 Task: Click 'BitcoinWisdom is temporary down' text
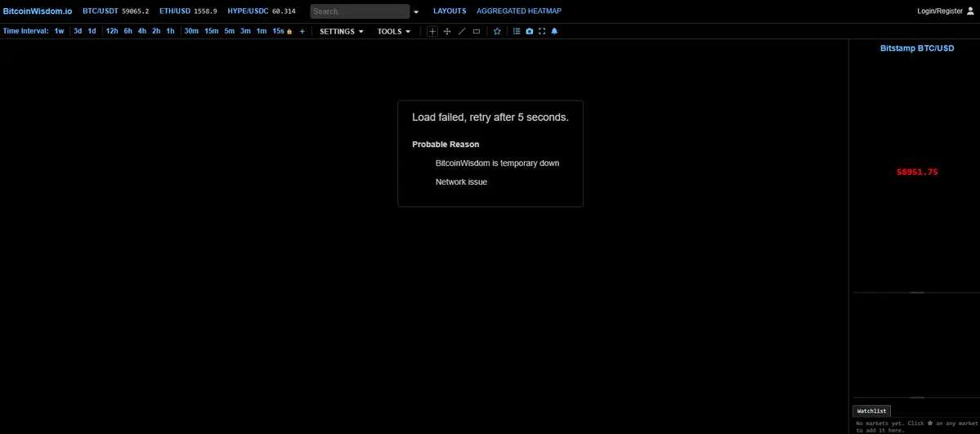pyautogui.click(x=498, y=163)
